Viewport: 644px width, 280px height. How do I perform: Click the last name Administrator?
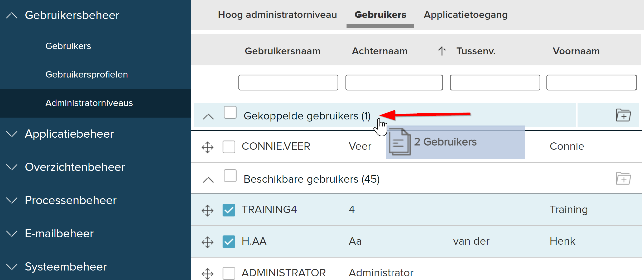(x=381, y=273)
